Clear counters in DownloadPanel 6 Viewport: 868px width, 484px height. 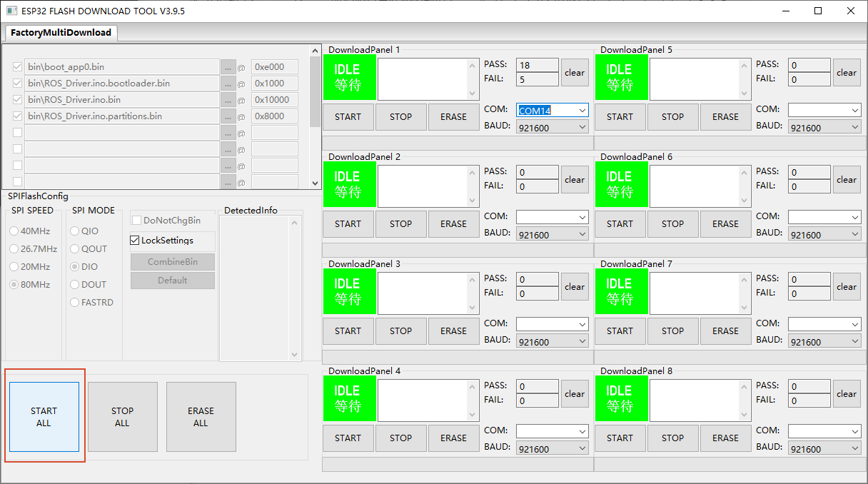pyautogui.click(x=847, y=180)
